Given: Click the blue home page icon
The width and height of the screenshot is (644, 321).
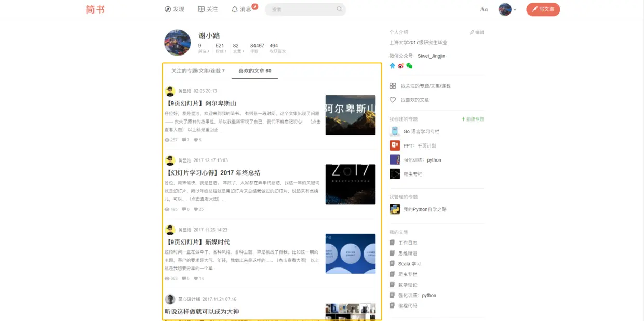Looking at the screenshot, I should pos(393,66).
